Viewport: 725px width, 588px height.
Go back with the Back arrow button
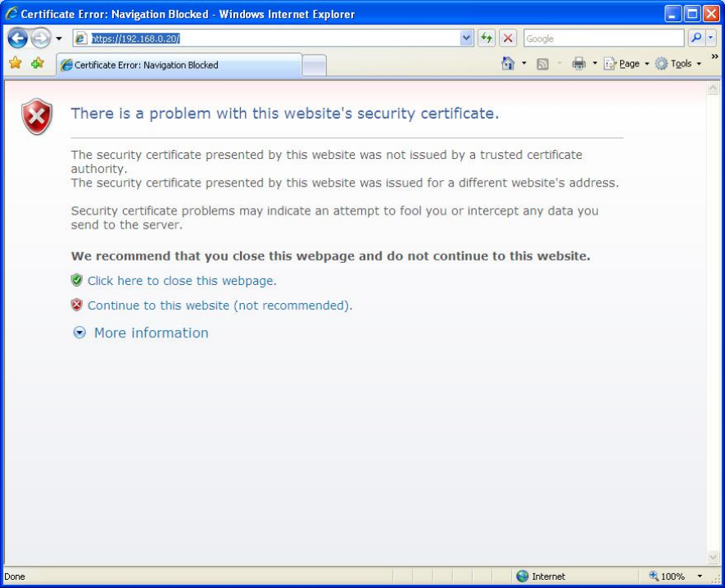[17, 38]
